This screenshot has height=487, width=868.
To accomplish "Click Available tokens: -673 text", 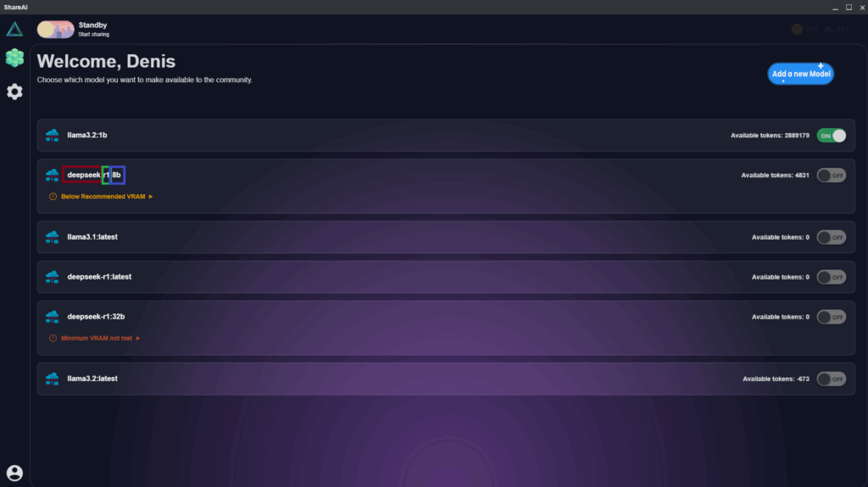I will point(776,379).
